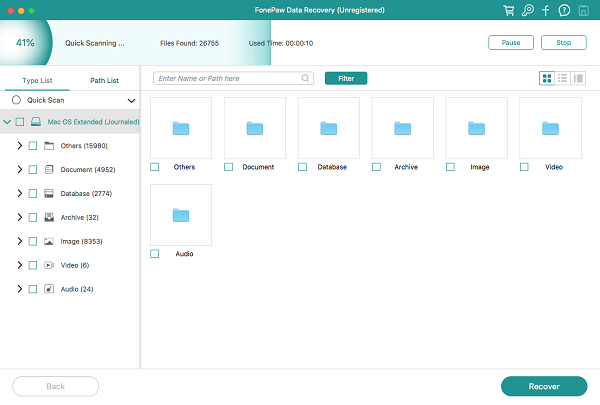Switch to thumbnail grid view
This screenshot has width=600, height=405.
coord(547,78)
